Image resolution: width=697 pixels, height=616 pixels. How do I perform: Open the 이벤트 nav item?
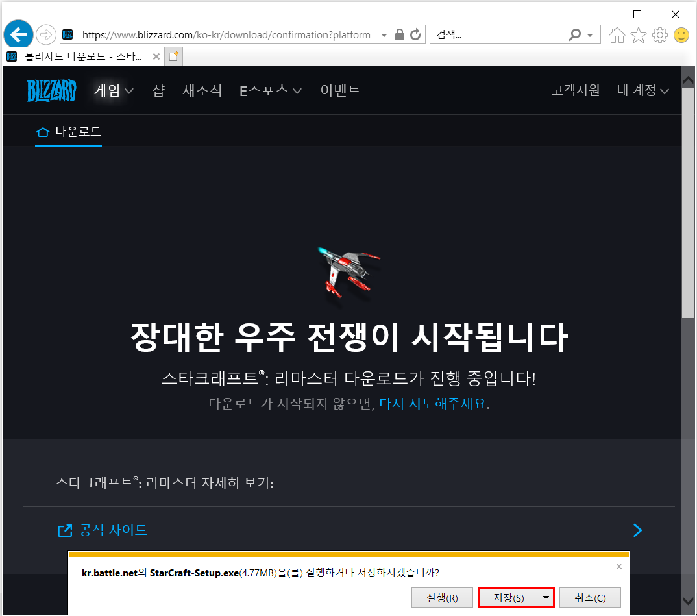(x=340, y=91)
